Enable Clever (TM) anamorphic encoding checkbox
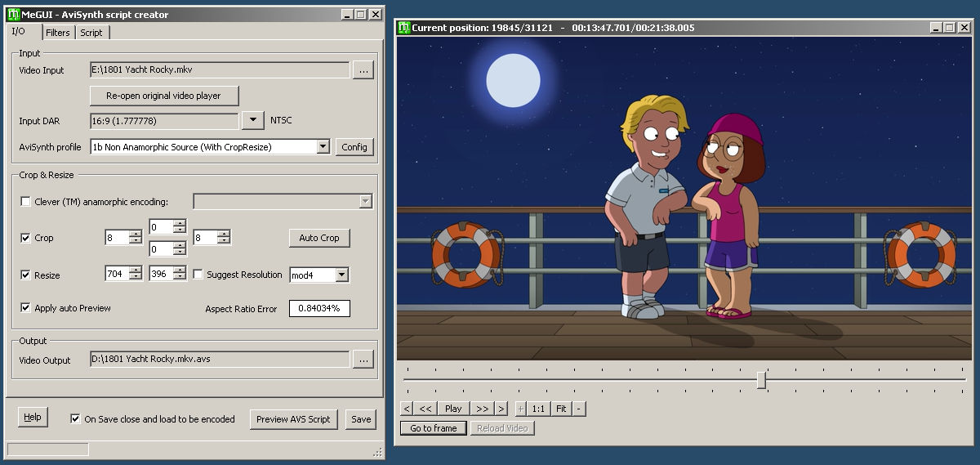This screenshot has height=465, width=980. [x=26, y=202]
